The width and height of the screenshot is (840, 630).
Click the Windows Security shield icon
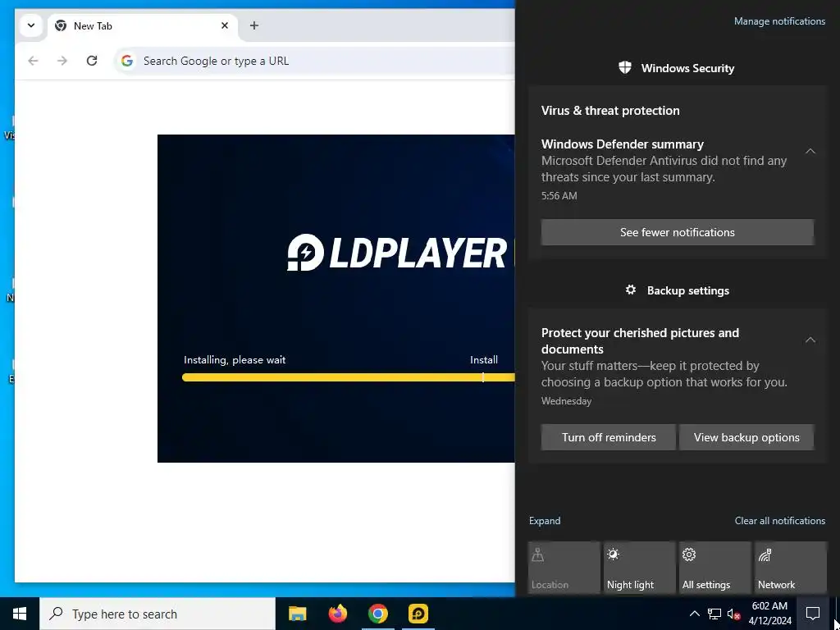point(624,67)
